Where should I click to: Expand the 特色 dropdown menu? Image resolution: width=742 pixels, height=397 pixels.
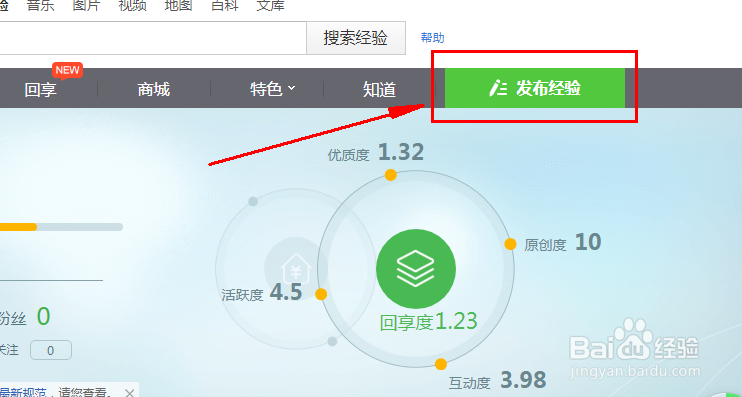tap(273, 89)
